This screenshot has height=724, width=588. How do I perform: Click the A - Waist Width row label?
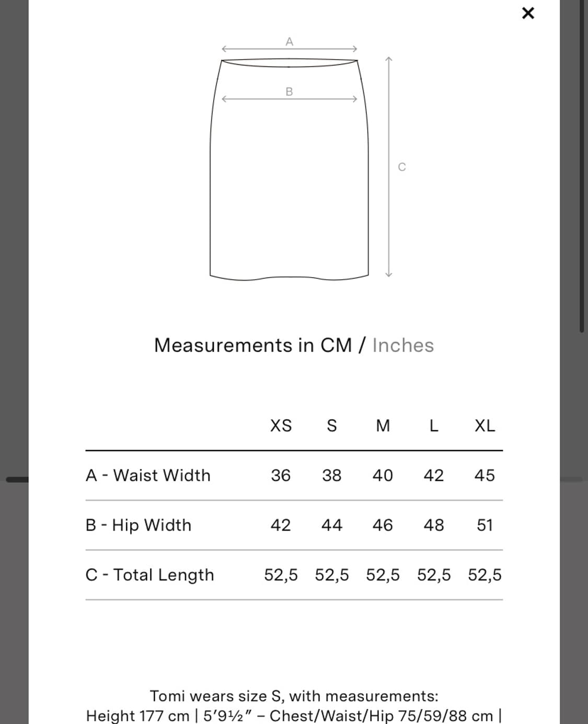pos(148,476)
